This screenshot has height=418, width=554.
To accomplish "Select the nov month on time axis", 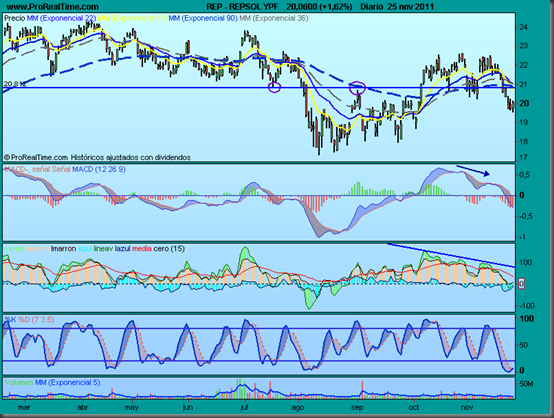I will (467, 407).
